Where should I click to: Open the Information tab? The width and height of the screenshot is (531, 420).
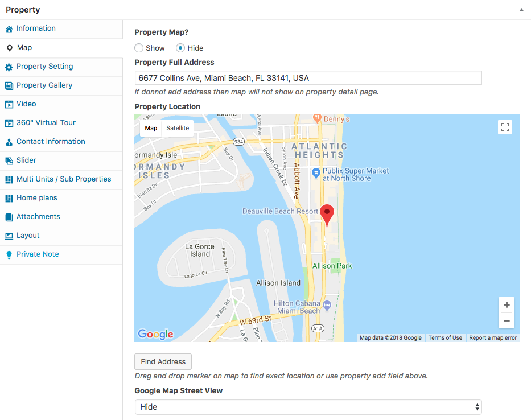click(61, 28)
